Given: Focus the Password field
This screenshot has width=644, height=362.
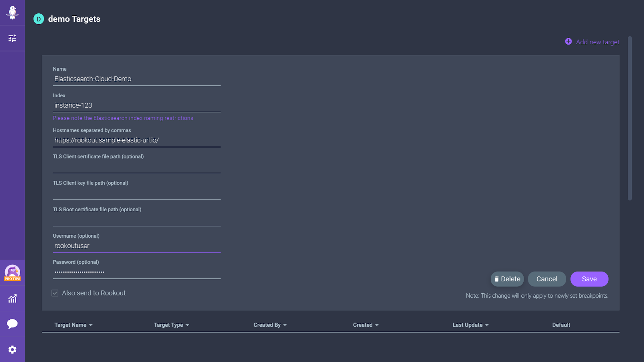Looking at the screenshot, I should point(137,272).
